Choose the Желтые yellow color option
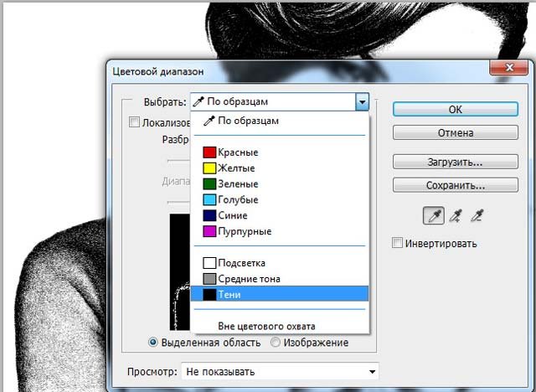Screen dimensions: 536x392 click(x=236, y=168)
